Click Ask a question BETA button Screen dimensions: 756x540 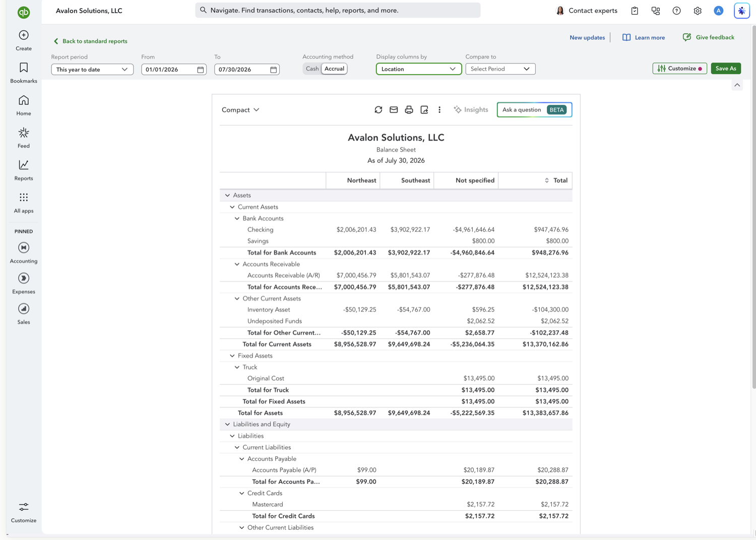pos(534,110)
